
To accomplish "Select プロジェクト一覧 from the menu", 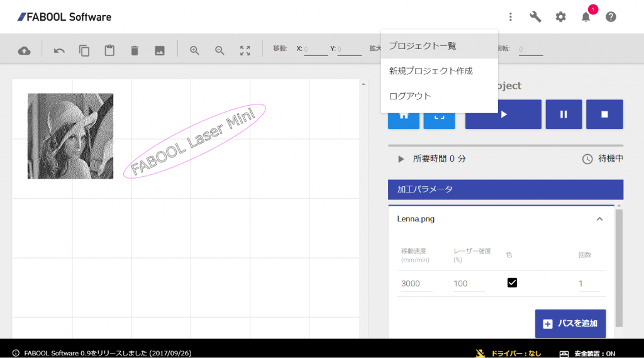I will [x=440, y=46].
